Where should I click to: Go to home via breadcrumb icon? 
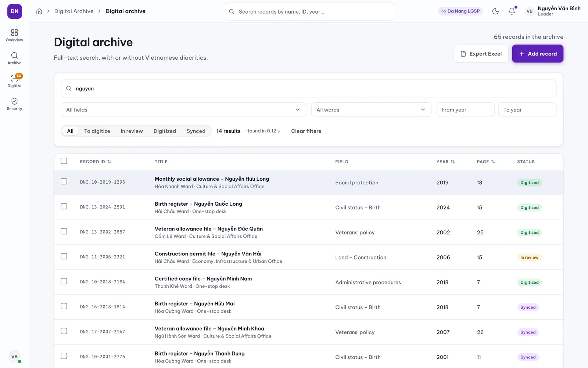tap(39, 11)
